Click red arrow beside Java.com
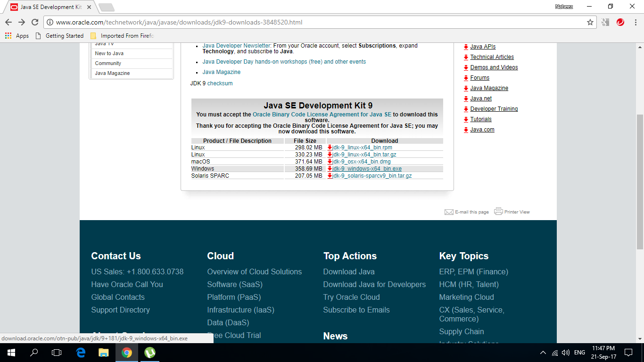This screenshot has height=362, width=644. pyautogui.click(x=466, y=130)
